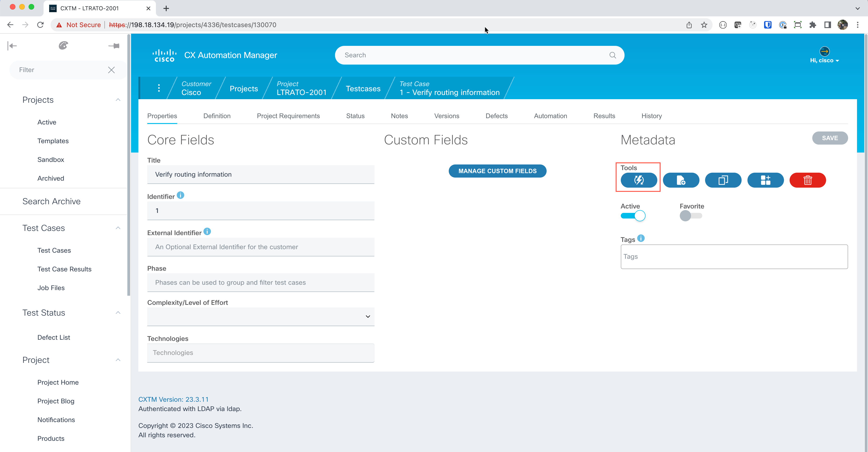The image size is (868, 452).
Task: Click the Title input field
Action: [261, 175]
